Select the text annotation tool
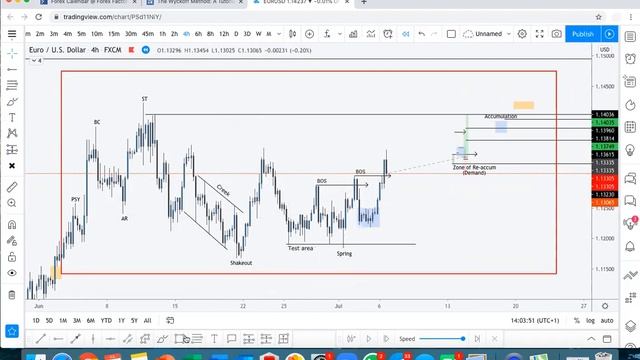This screenshot has height=360, width=640. point(12,118)
